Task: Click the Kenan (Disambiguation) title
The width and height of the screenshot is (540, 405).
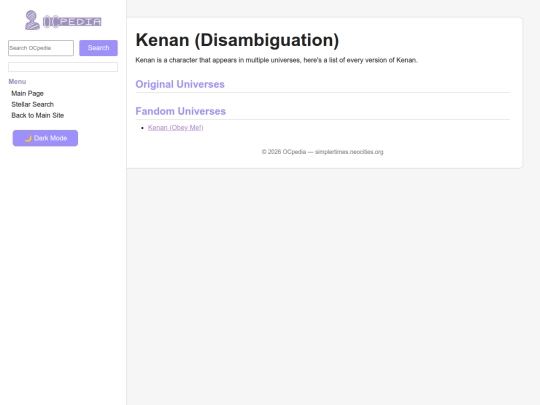Action: (x=237, y=40)
